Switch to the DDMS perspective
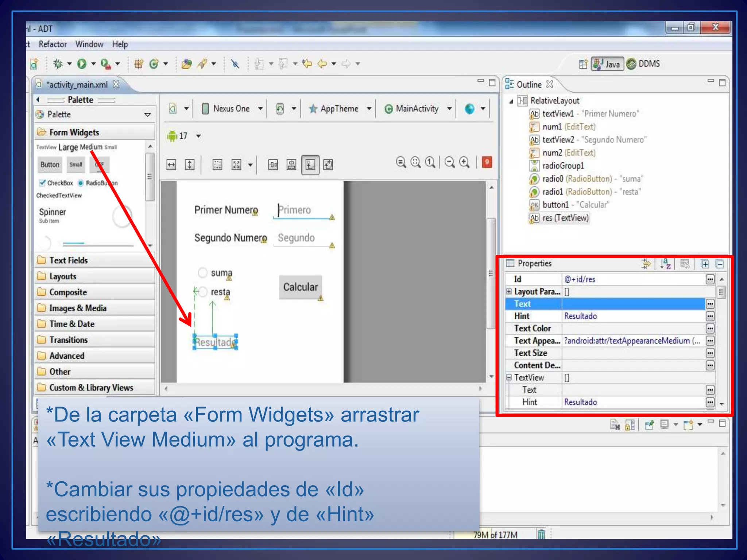Image resolution: width=747 pixels, height=560 pixels. [644, 64]
